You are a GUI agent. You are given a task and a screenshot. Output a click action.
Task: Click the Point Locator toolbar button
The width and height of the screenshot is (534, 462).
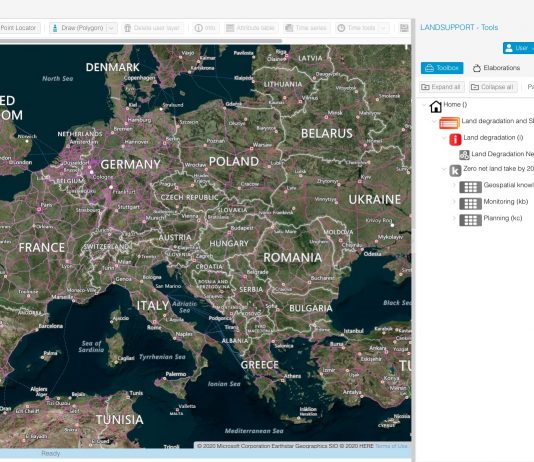tap(19, 28)
